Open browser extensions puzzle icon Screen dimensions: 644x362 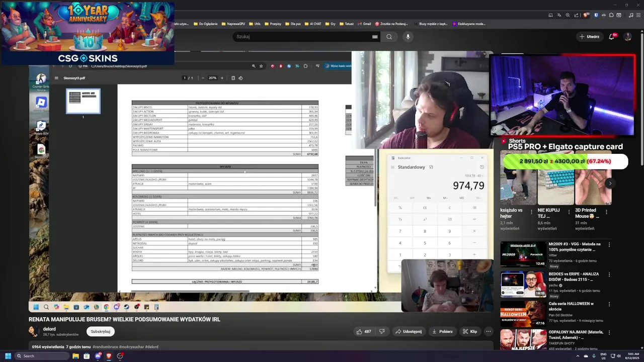[611, 15]
